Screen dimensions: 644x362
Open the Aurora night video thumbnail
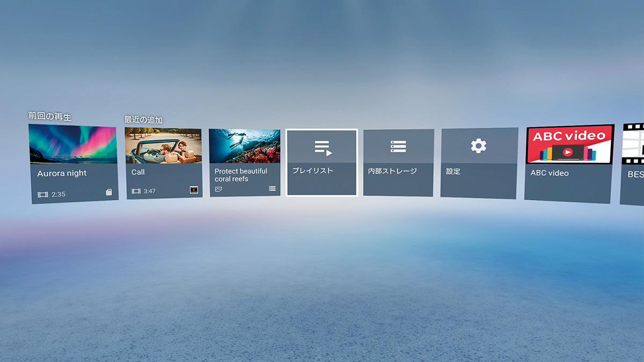click(73, 144)
